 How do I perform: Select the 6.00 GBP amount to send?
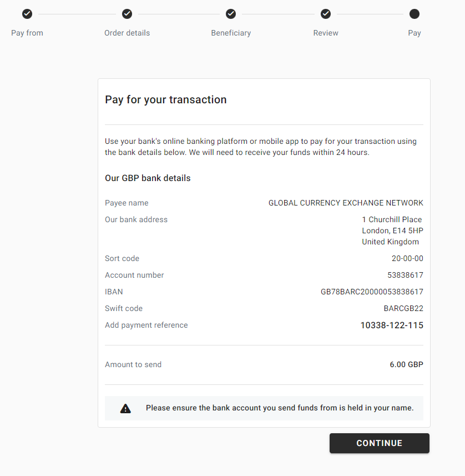click(x=406, y=364)
